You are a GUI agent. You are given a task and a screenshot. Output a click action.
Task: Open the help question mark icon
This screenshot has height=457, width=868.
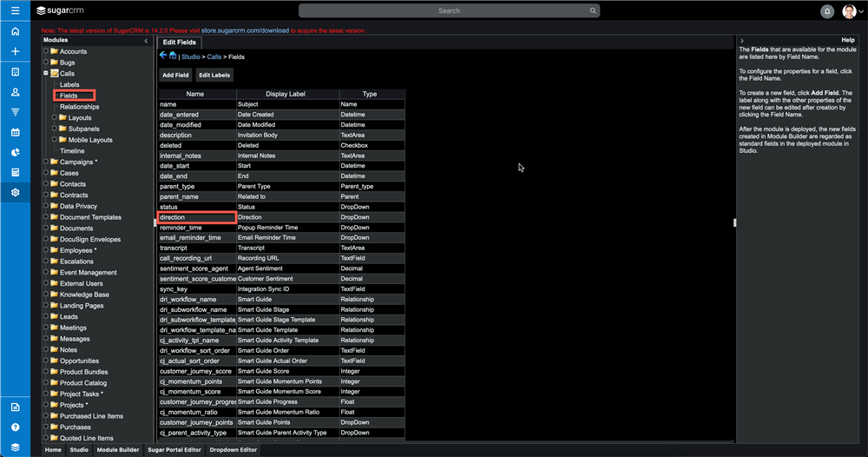point(15,427)
